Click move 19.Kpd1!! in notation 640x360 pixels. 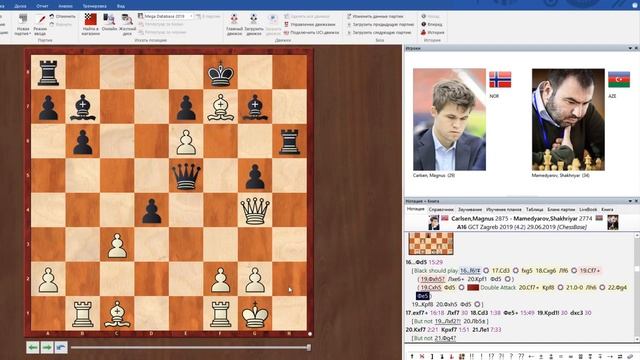pos(548,313)
